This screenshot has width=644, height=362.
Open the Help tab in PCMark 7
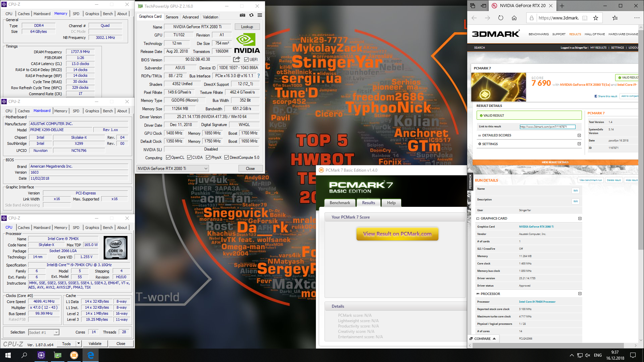coord(391,203)
